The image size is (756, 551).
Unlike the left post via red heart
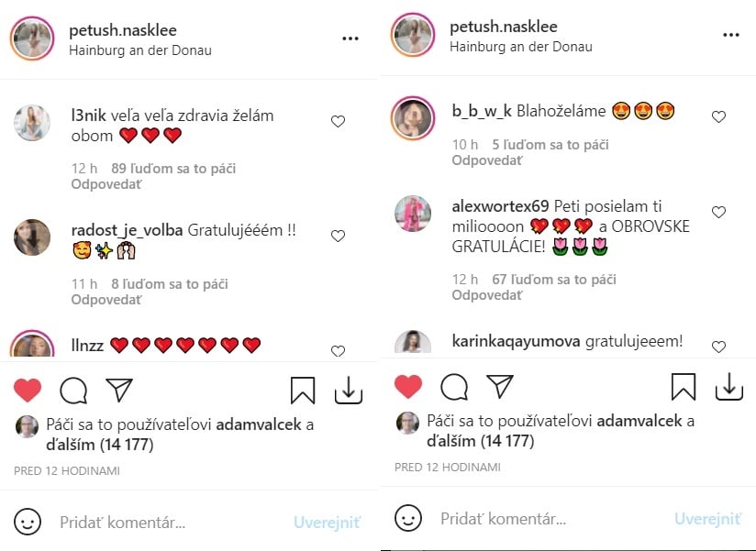click(28, 390)
